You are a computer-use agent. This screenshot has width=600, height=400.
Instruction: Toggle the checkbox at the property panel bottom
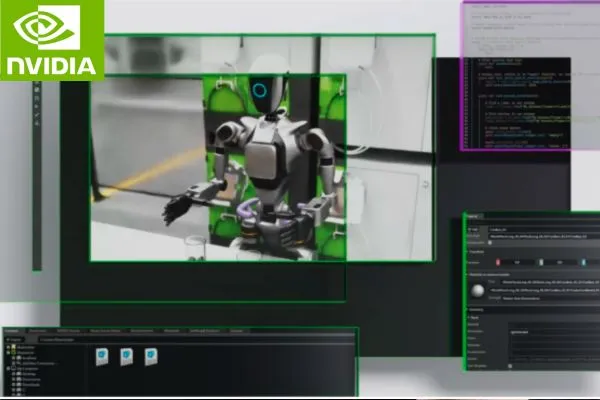point(510,366)
